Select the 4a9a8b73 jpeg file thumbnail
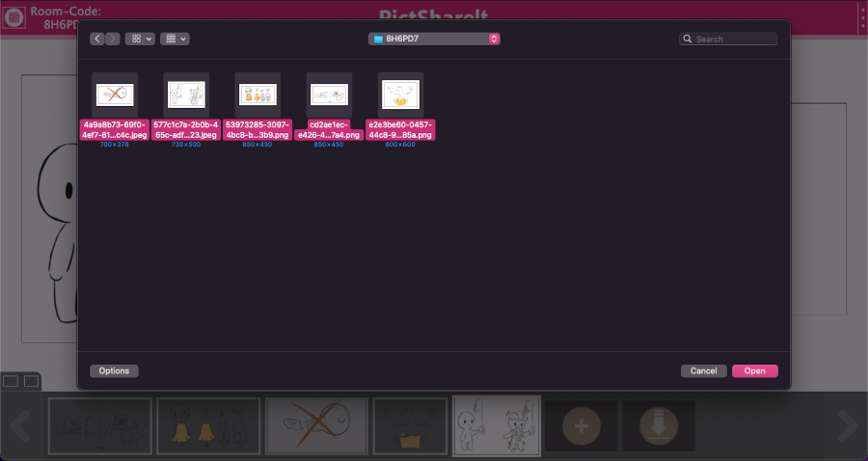 coord(115,95)
